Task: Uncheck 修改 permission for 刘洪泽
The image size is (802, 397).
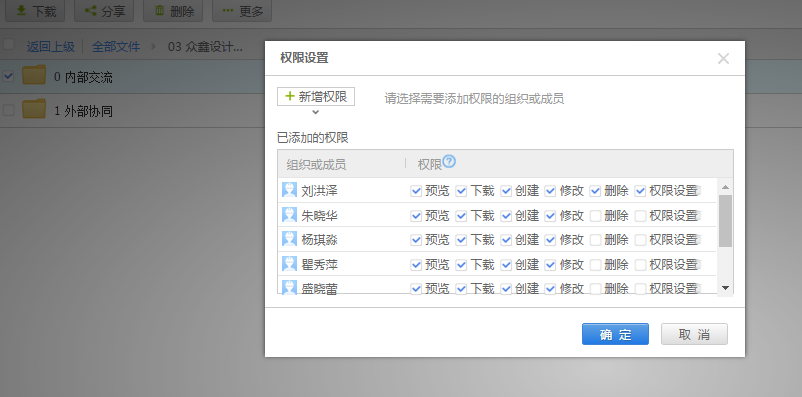Action: point(550,191)
